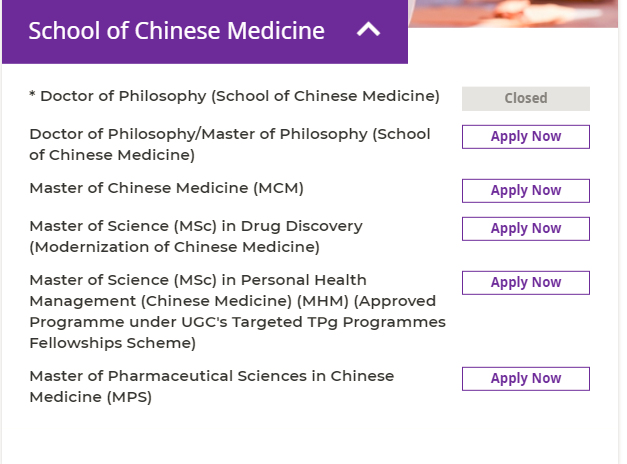Click the Fellowships Scheme line of MHM description
Screen dimensions: 627x464
click(113, 343)
